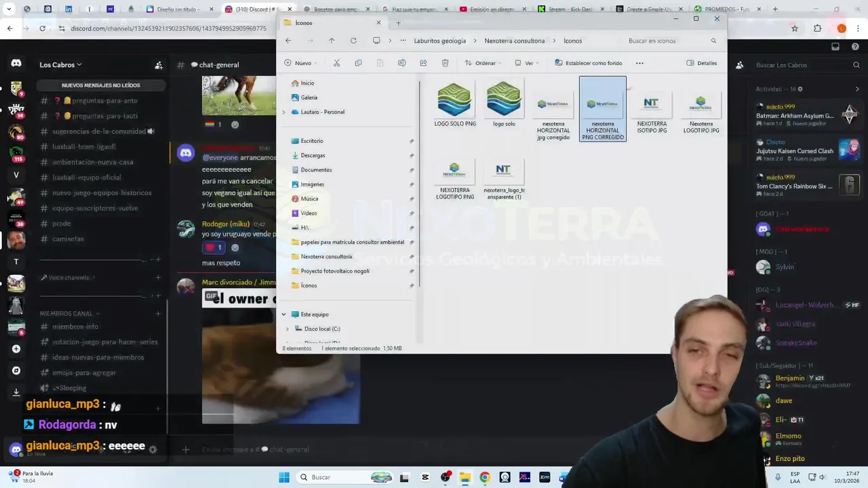The height and width of the screenshot is (488, 868).
Task: Open the See more (three dots) toolbar menu
Action: point(639,63)
